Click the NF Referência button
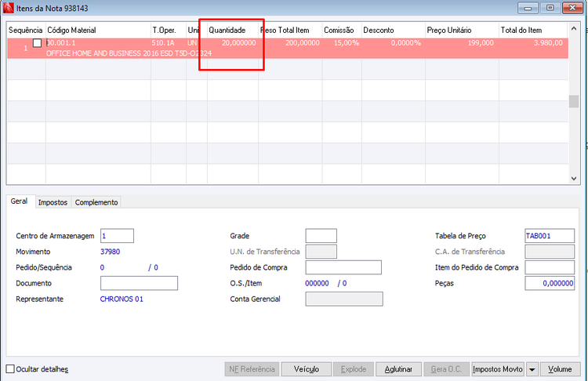588x381 pixels. pyautogui.click(x=252, y=369)
